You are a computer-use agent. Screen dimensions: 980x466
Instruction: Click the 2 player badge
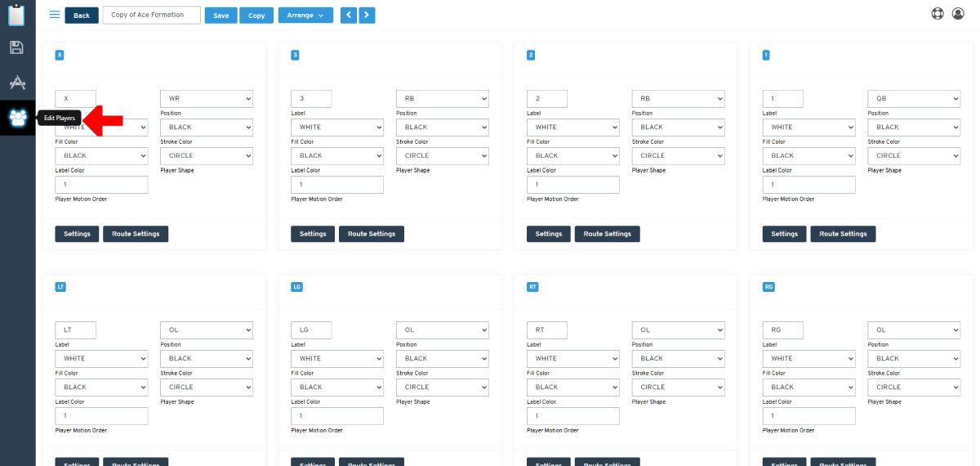[531, 56]
